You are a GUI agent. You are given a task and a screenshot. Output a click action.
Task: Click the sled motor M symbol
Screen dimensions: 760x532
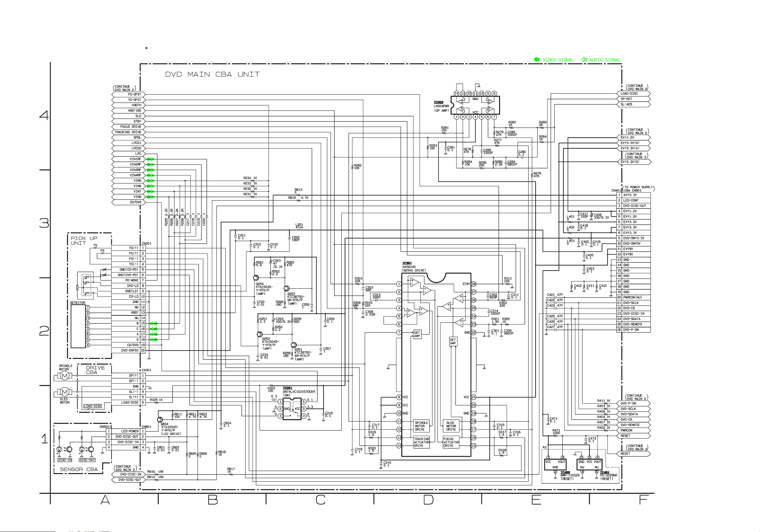pos(65,391)
